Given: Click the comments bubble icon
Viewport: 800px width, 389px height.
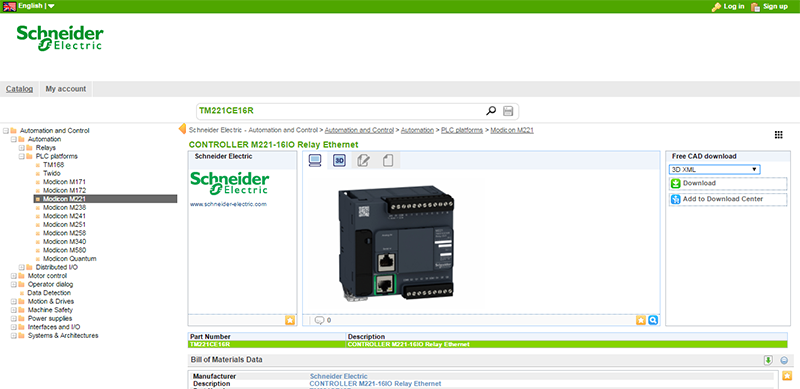Looking at the screenshot, I should point(320,320).
